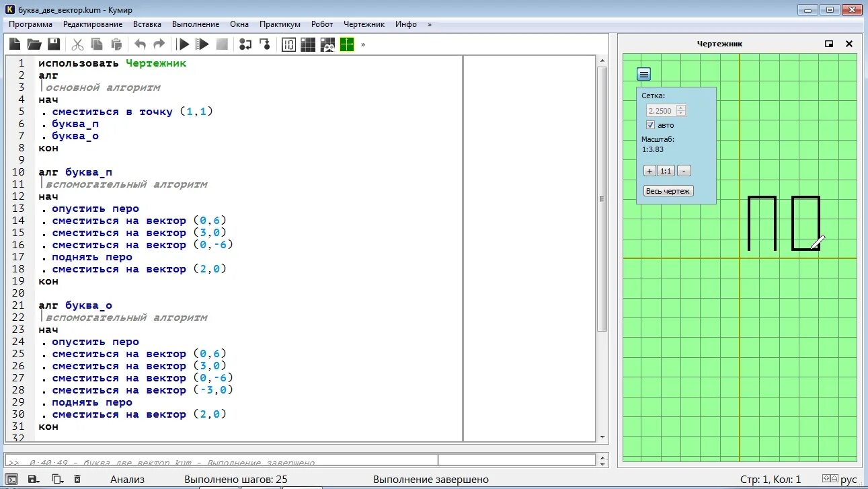Step over icon in toolbar
The width and height of the screenshot is (868, 489).
tap(245, 44)
